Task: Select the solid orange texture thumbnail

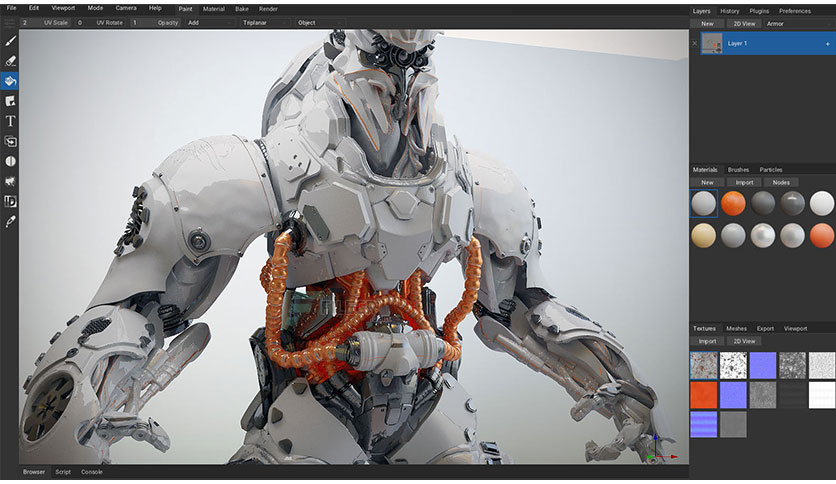Action: 704,395
